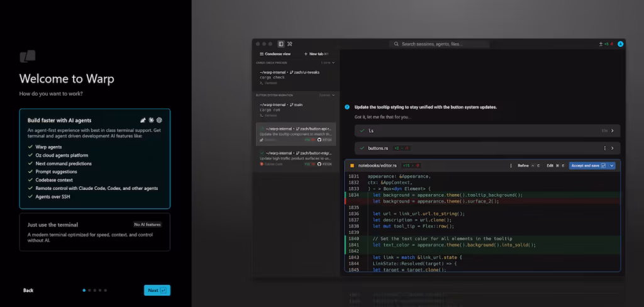Select the zach/button-migr session entry
Screen dimensions: 644x307
point(296,158)
